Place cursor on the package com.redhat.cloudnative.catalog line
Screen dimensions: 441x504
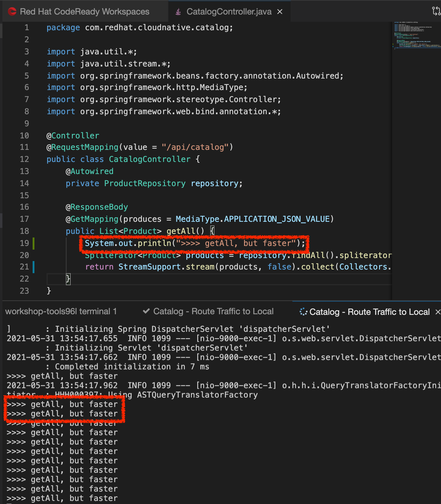(x=140, y=27)
